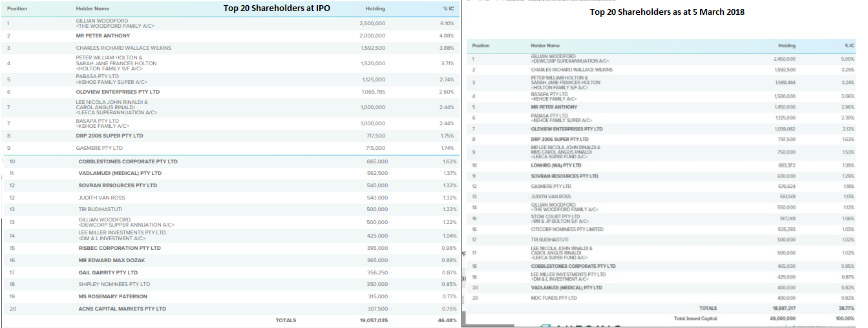Select STOW COURT PTY LTD
Viewport: 868px width, 328px height.
point(560,219)
